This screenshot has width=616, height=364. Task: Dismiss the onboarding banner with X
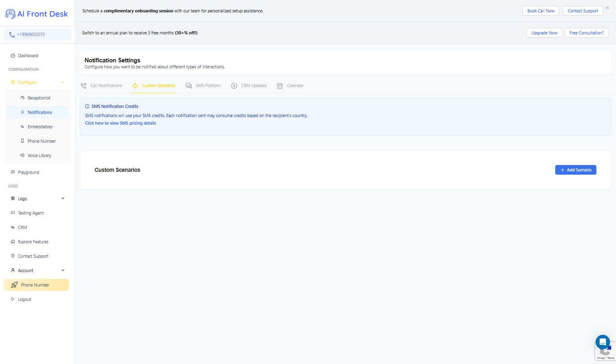pos(607,8)
